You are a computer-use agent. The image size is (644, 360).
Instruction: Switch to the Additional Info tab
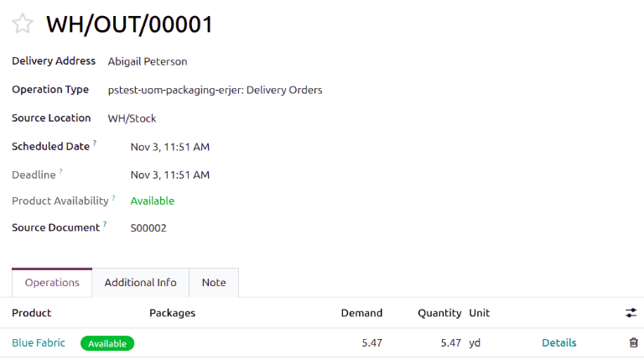tap(140, 283)
